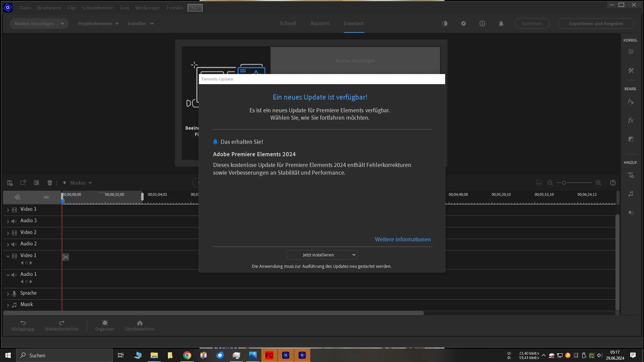Open the Jetzt installieren dropdown
Viewport: 644px width, 362px height.
pyautogui.click(x=322, y=255)
